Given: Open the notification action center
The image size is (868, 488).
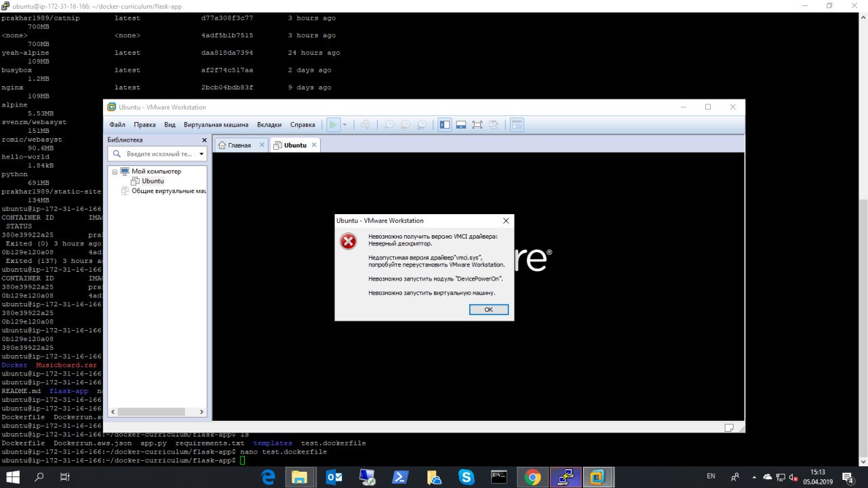Looking at the screenshot, I should point(848,477).
